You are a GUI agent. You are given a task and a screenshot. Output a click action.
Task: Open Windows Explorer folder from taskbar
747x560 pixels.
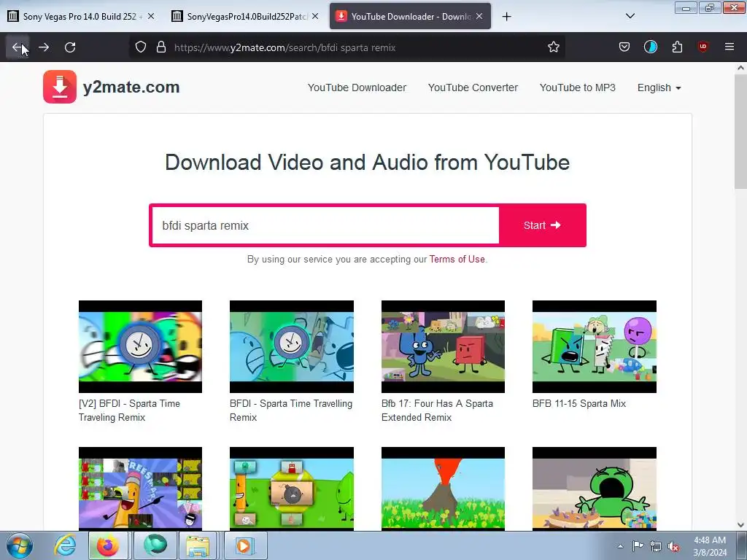coord(198,545)
